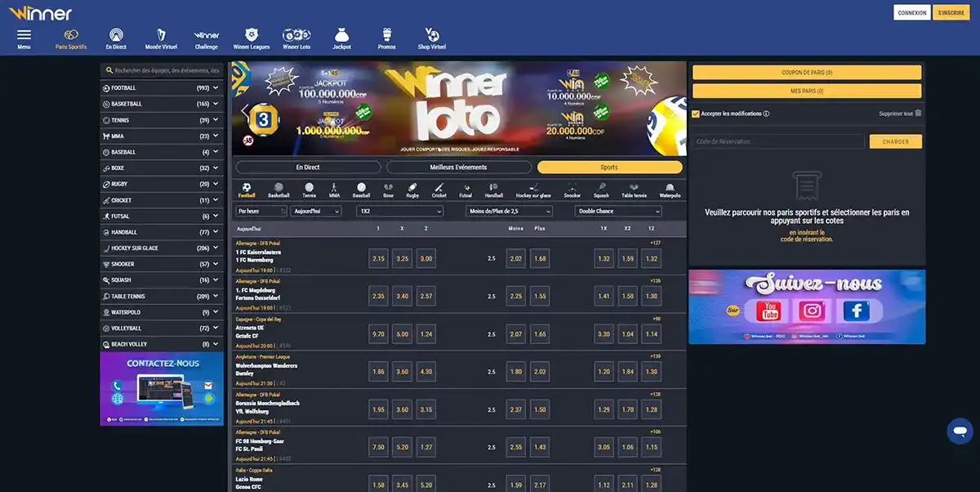Select Snooker icon in sports strip

572,190
